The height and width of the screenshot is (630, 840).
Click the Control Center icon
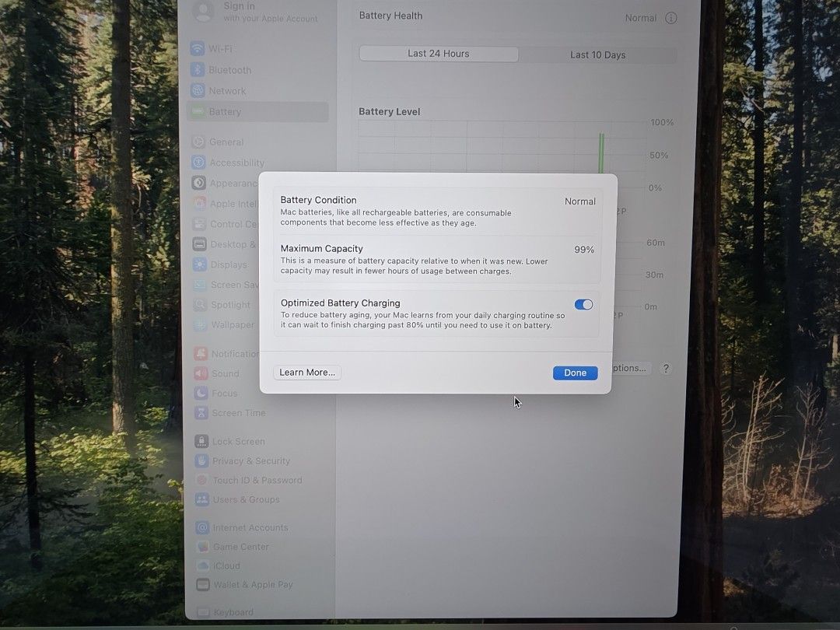(199, 224)
